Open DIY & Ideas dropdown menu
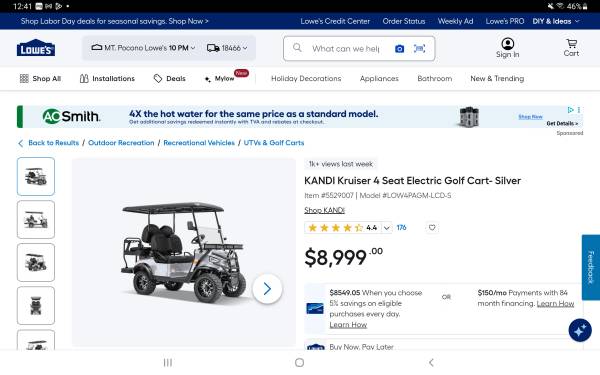Screen dimensions: 600x375 click(x=556, y=21)
